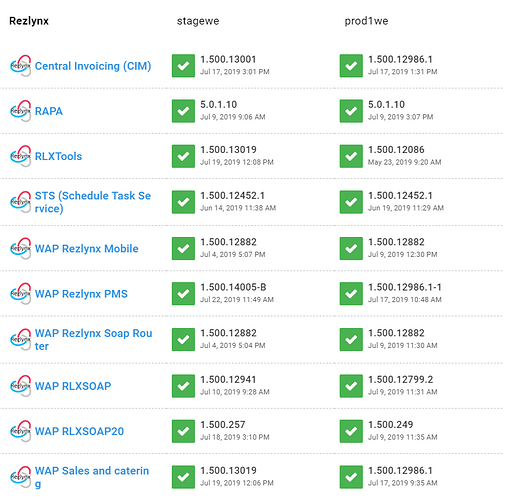
Task: Click stagewe success checkmark for RAPA
Action: tap(183, 111)
